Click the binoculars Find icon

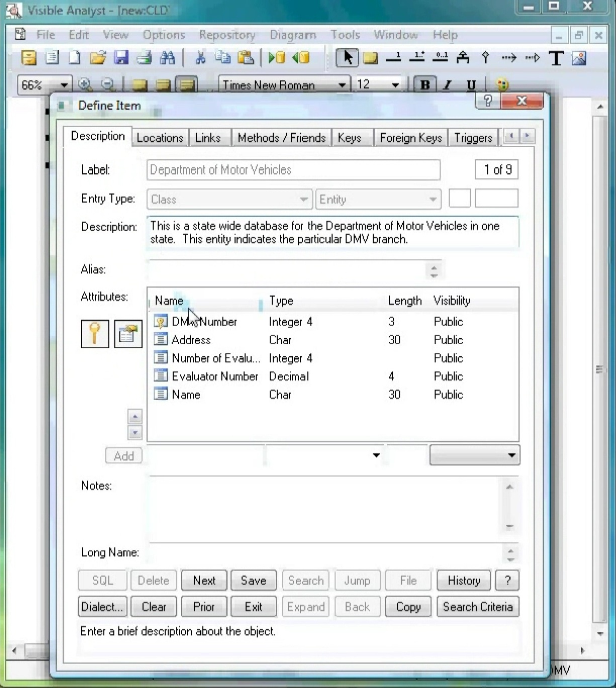167,58
